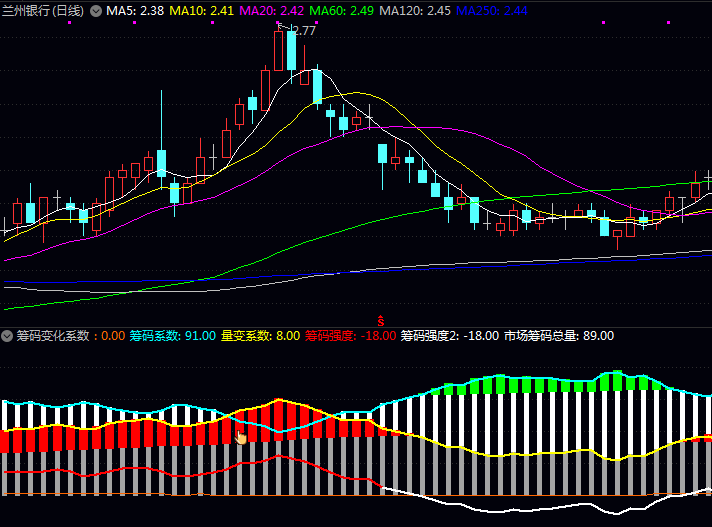This screenshot has height=527, width=712.
Task: Click the 量变系数 yellow value label
Action: [x=260, y=336]
